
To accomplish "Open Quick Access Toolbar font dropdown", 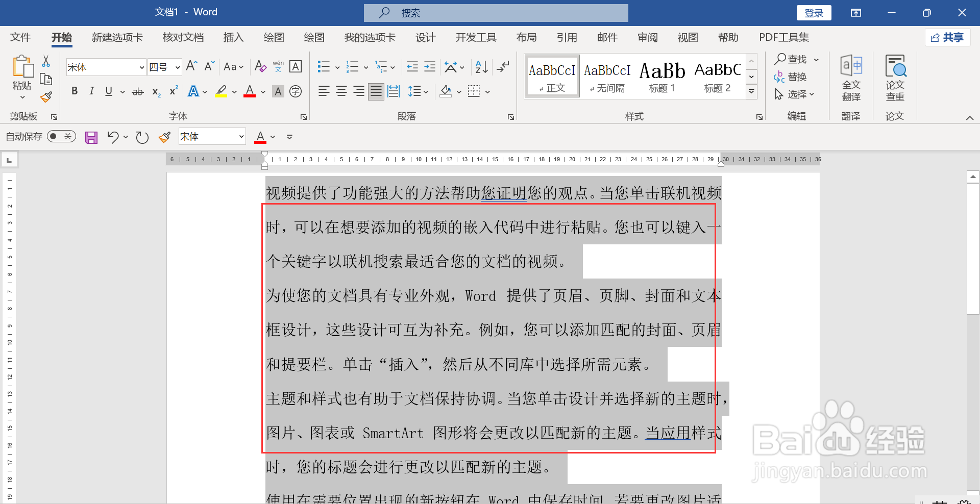I will click(241, 136).
